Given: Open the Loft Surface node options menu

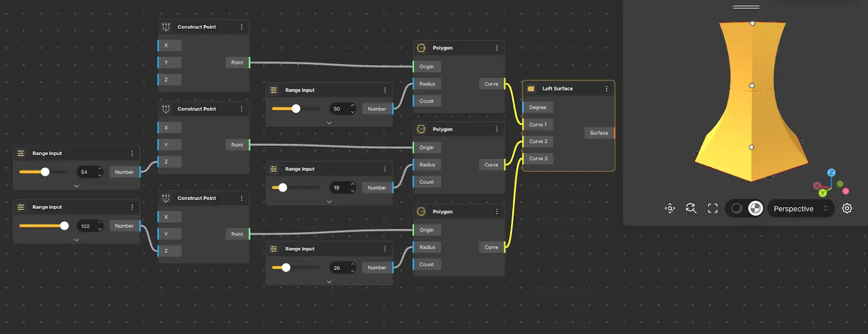Looking at the screenshot, I should (607, 88).
